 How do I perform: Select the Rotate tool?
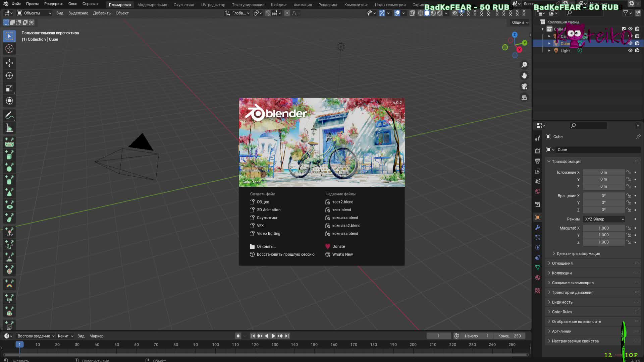(9, 76)
